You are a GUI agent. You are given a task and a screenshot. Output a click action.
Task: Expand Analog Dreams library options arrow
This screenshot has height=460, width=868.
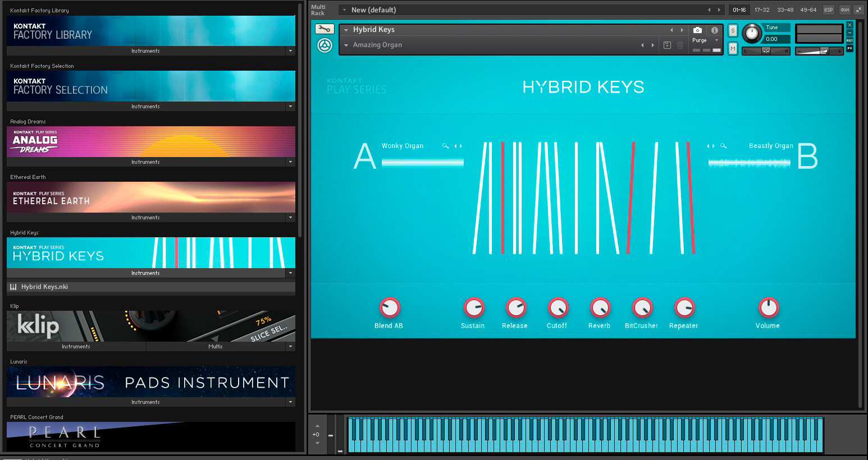(x=290, y=162)
